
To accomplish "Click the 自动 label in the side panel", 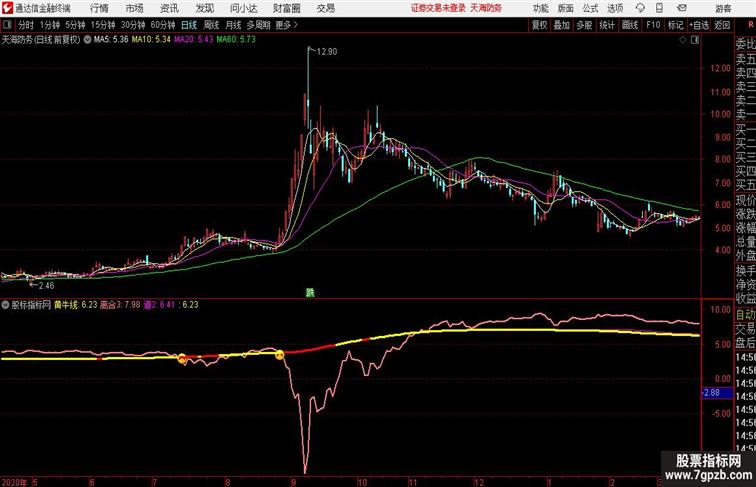I will 745,315.
